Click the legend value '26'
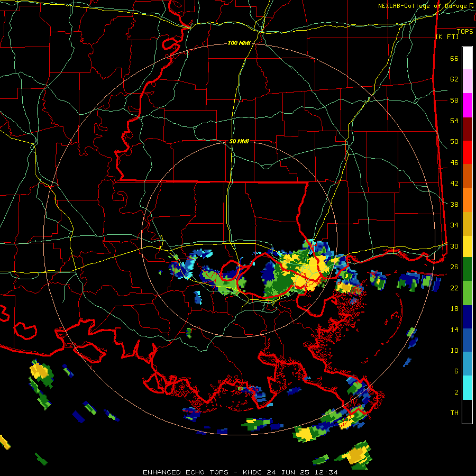476x476 pixels. (x=454, y=267)
